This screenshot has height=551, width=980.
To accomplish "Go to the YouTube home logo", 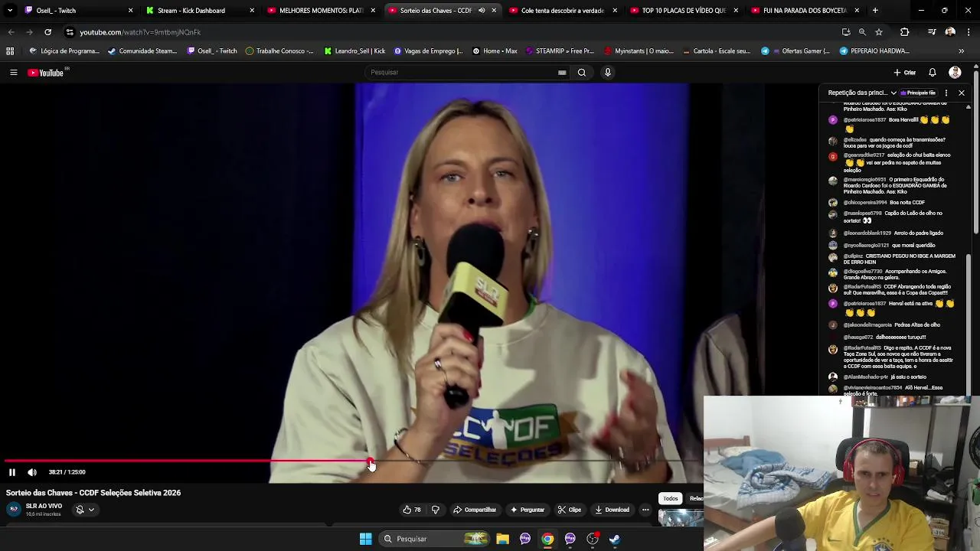I will 46,73.
